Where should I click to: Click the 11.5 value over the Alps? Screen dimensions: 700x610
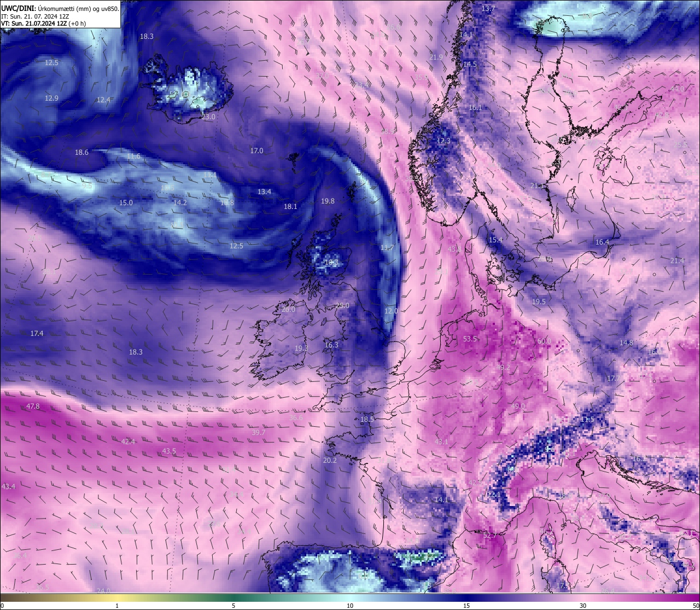(588, 420)
